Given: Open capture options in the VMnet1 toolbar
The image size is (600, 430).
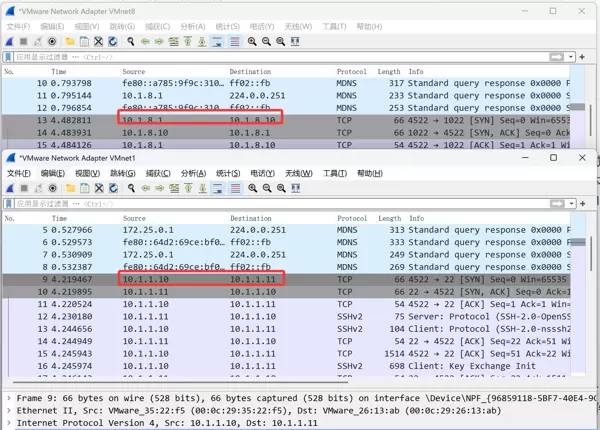Looking at the screenshot, I should [52, 188].
